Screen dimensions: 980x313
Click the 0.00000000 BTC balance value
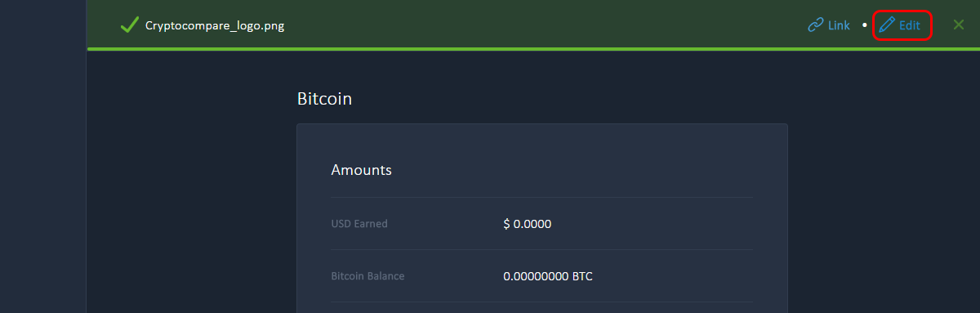coord(548,276)
